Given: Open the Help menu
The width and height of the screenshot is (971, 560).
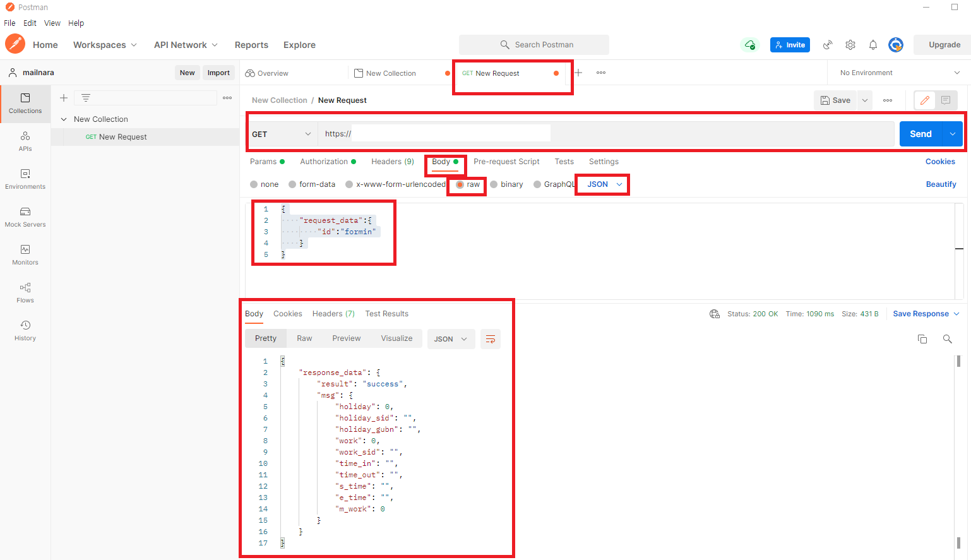Looking at the screenshot, I should click(x=76, y=23).
